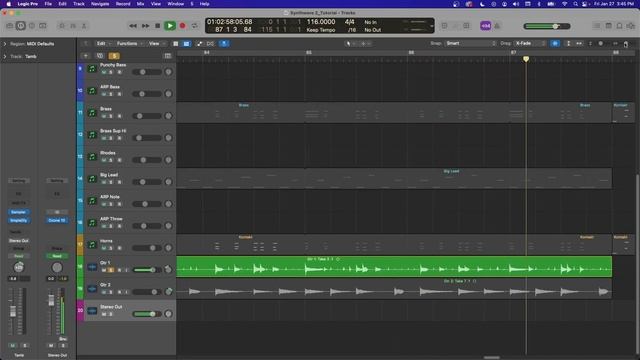Image resolution: width=640 pixels, height=360 pixels.
Task: Open the Loop Browser icon
Action: pyautogui.click(x=619, y=26)
